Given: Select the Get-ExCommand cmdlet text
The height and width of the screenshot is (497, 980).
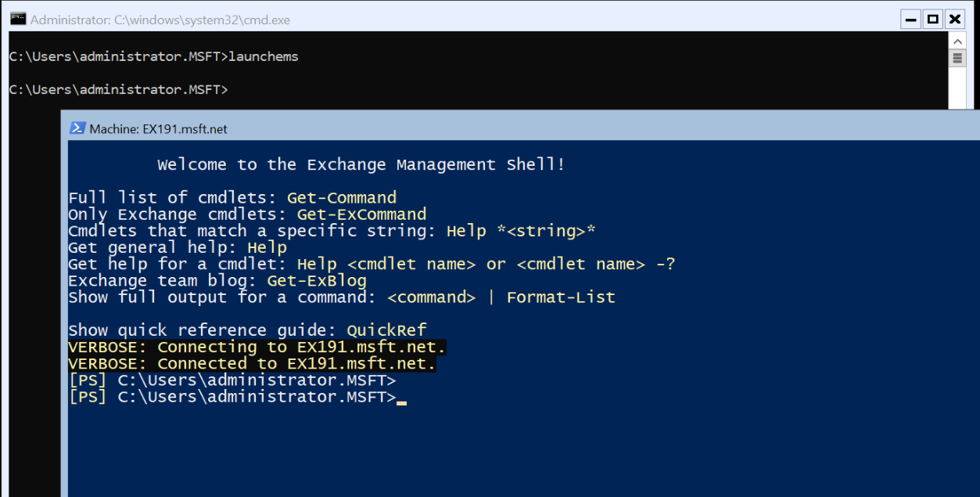Looking at the screenshot, I should (362, 214).
